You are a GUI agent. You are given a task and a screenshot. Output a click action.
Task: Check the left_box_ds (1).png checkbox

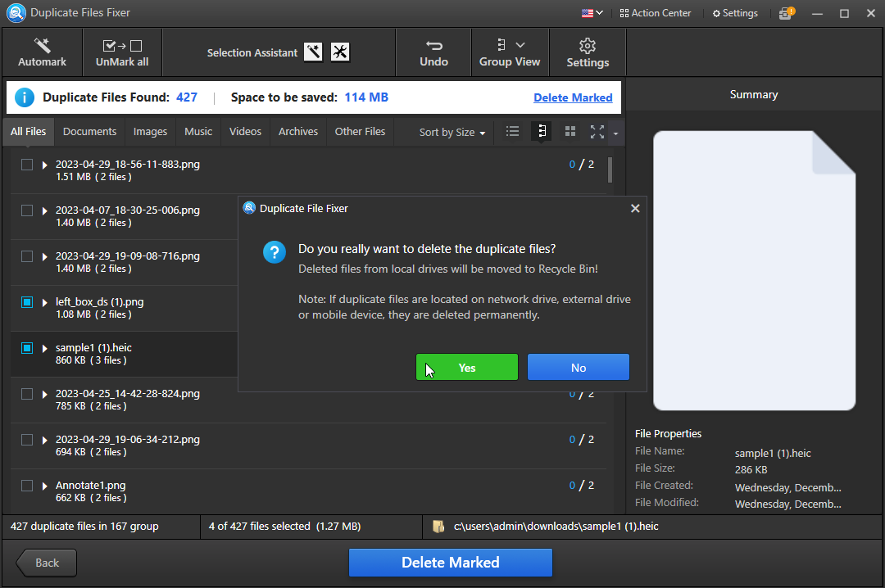(x=25, y=302)
